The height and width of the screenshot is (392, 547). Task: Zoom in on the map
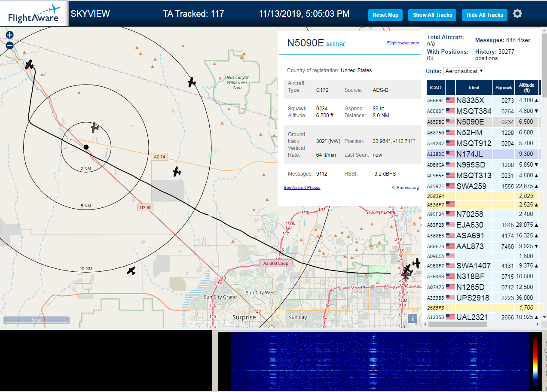(x=9, y=35)
